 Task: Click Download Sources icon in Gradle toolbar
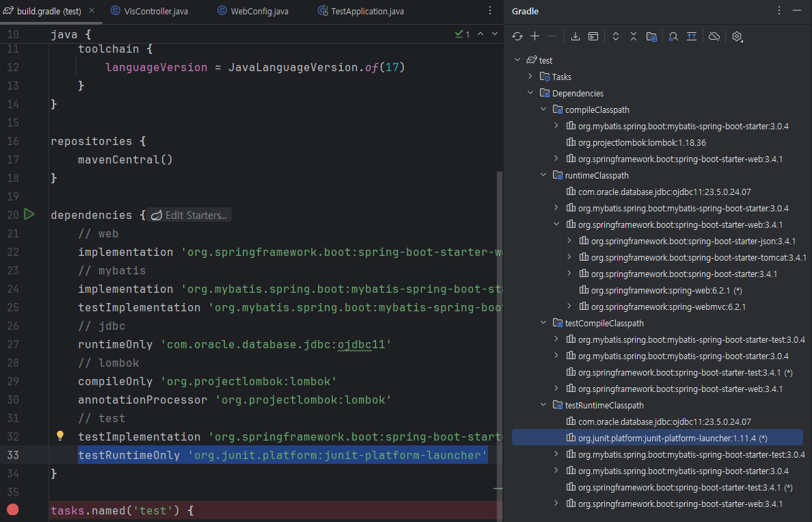[576, 36]
